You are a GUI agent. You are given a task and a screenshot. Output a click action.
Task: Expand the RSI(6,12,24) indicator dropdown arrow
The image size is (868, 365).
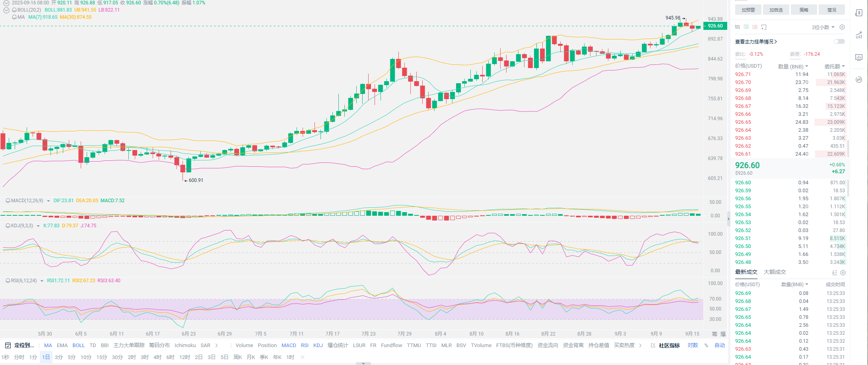42,281
